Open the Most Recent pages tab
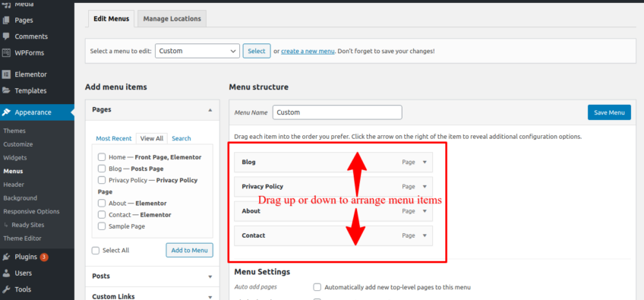The width and height of the screenshot is (644, 300). click(x=114, y=138)
